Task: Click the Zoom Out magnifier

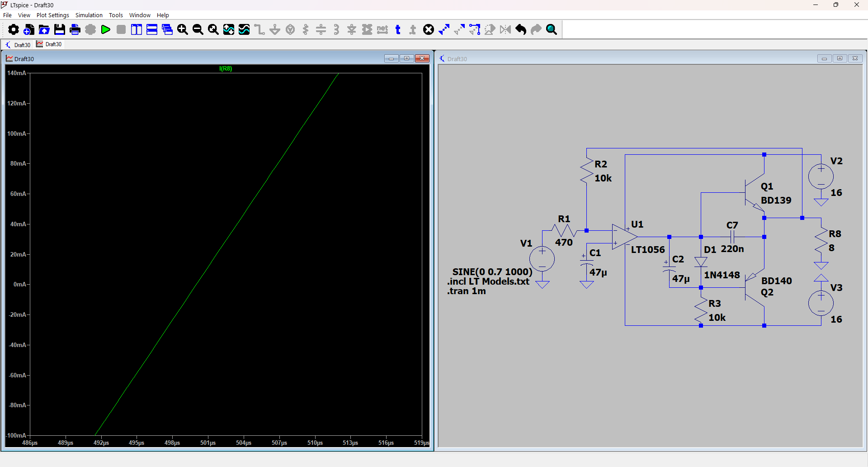Action: [x=198, y=30]
